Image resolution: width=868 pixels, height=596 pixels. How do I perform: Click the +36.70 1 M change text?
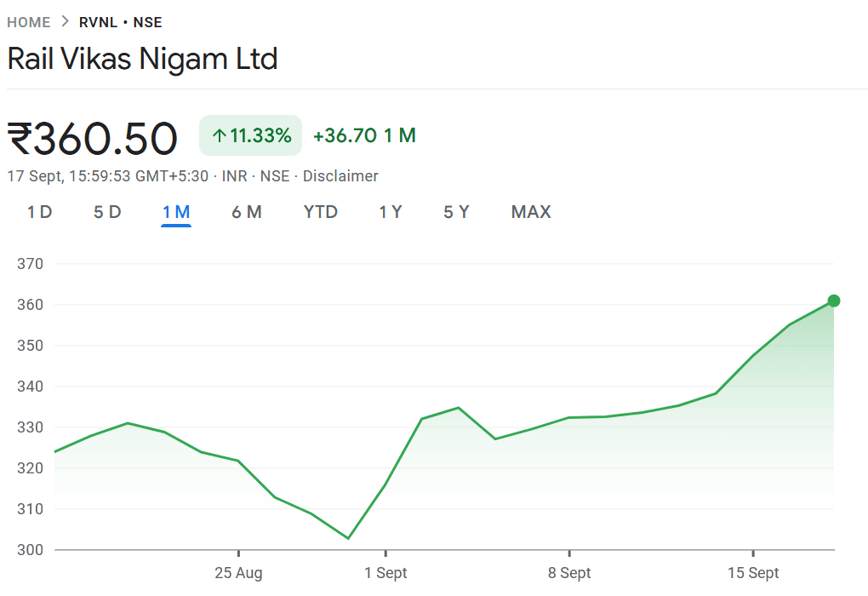[x=364, y=135]
